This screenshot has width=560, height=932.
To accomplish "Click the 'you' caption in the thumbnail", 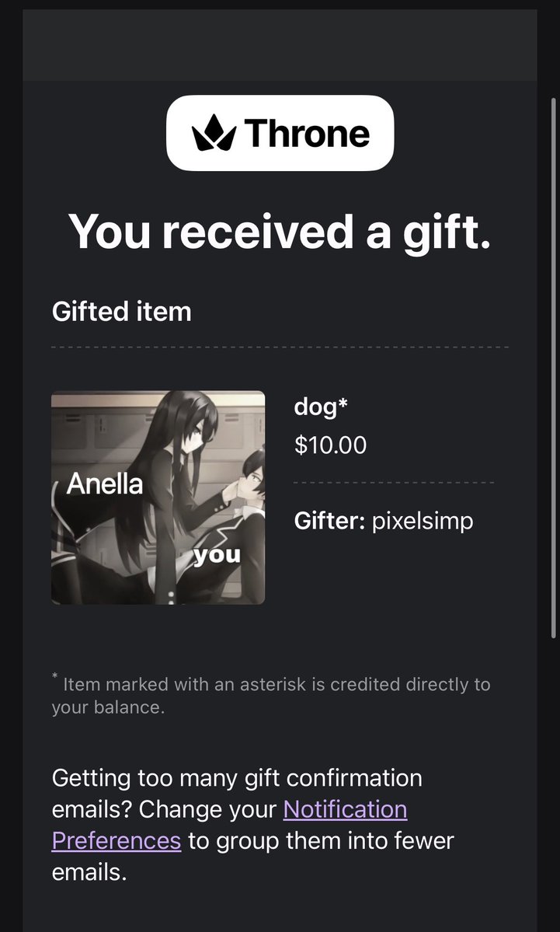I will [x=217, y=554].
